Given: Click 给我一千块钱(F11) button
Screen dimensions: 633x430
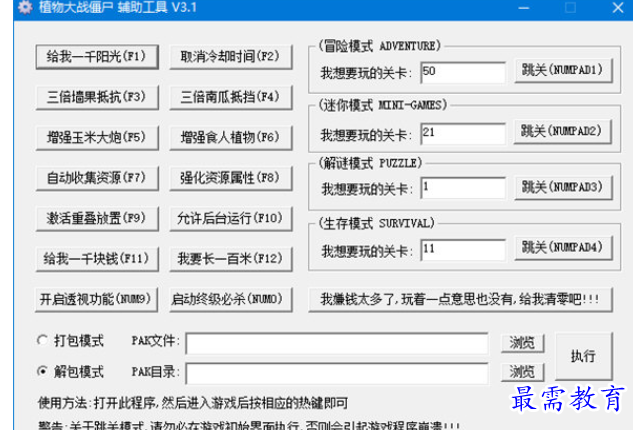Looking at the screenshot, I should coord(97,259).
